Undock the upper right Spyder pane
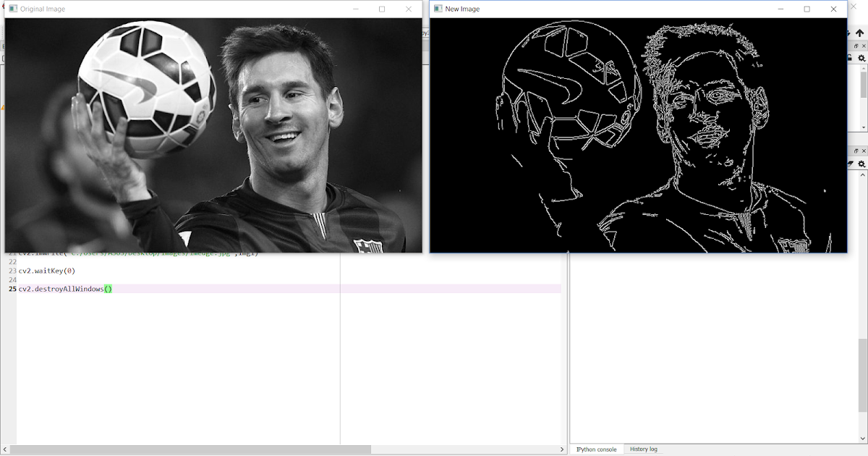 [855, 44]
